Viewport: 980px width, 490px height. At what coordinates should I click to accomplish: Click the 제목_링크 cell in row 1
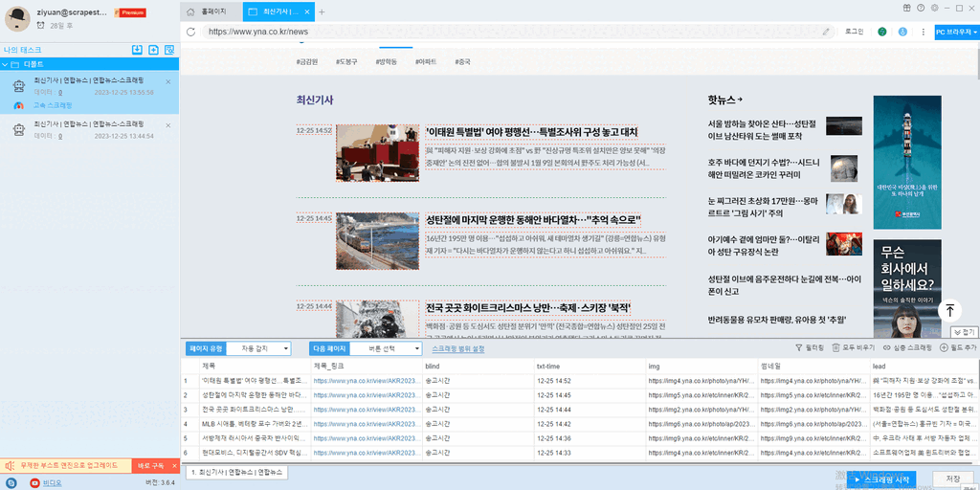pos(367,380)
